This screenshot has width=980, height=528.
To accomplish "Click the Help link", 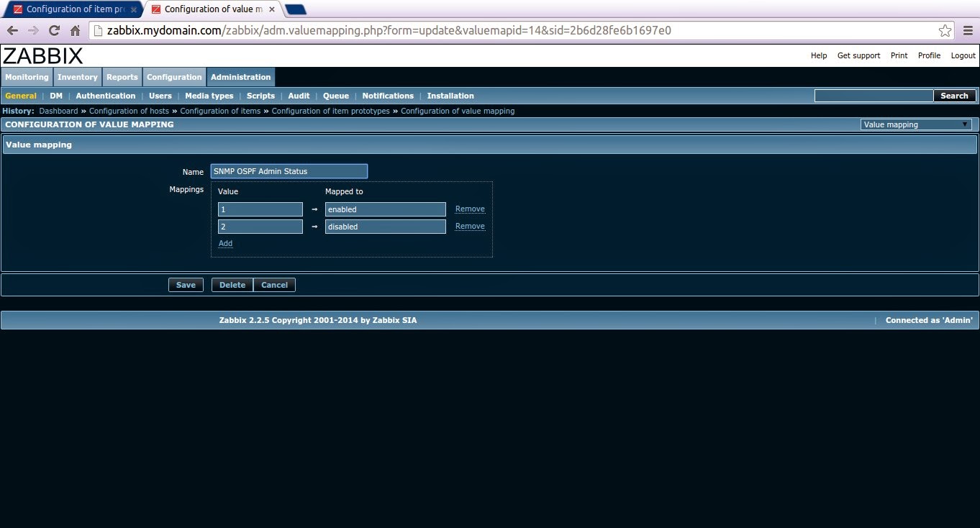I will 819,55.
